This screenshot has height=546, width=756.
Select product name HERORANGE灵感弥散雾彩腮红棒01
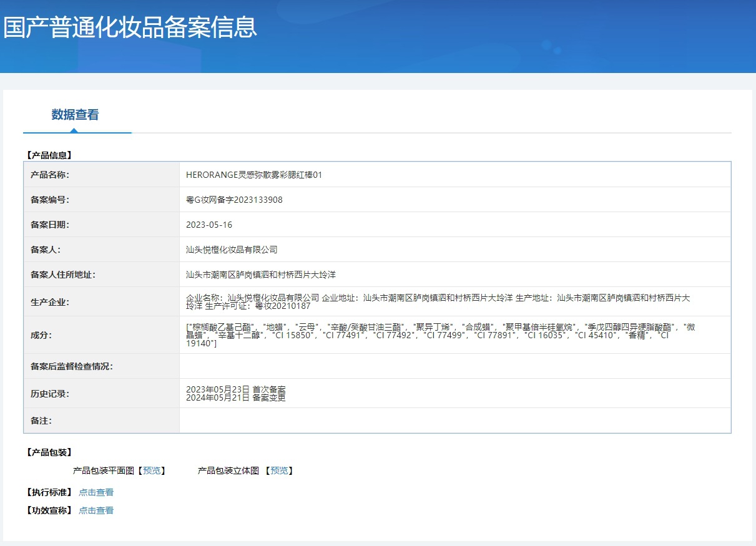254,175
